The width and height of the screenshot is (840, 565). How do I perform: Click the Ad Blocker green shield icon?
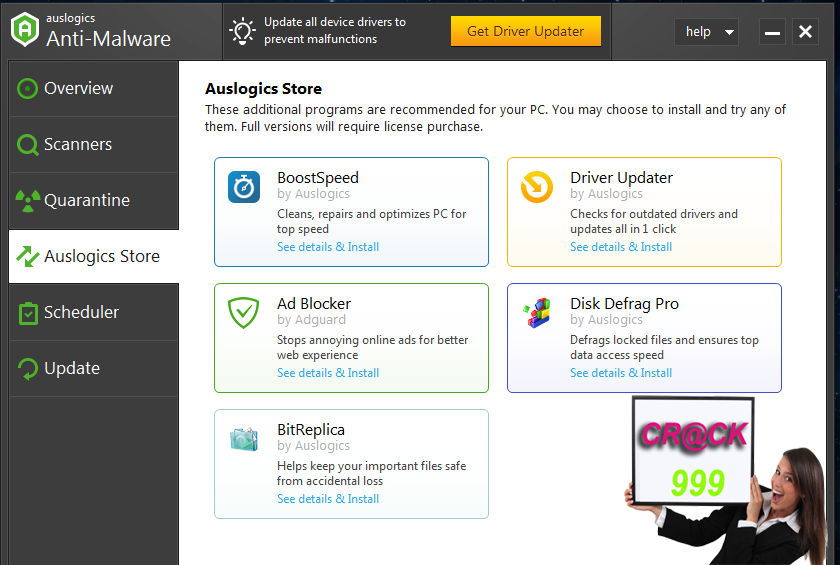pyautogui.click(x=243, y=312)
